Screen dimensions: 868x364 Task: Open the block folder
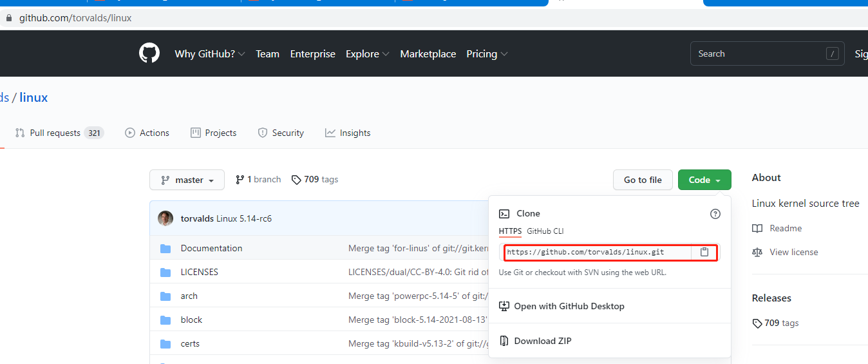(x=191, y=320)
